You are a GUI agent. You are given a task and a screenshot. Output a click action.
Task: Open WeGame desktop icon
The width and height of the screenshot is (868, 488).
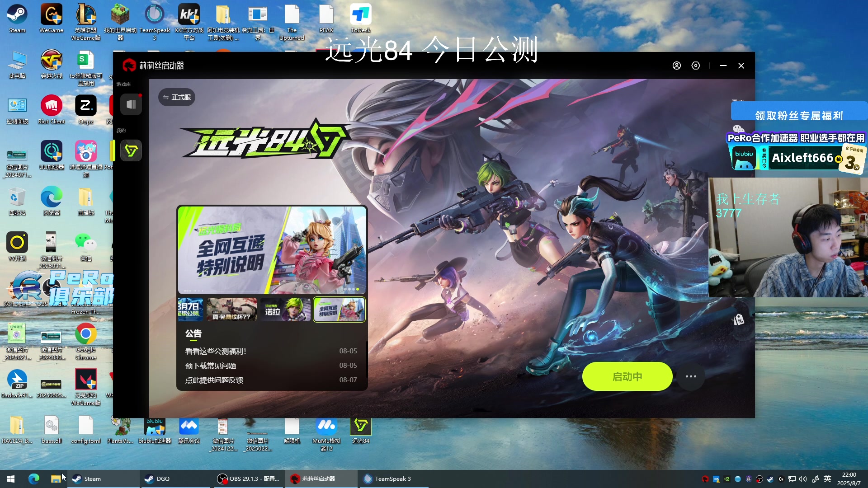(x=52, y=19)
